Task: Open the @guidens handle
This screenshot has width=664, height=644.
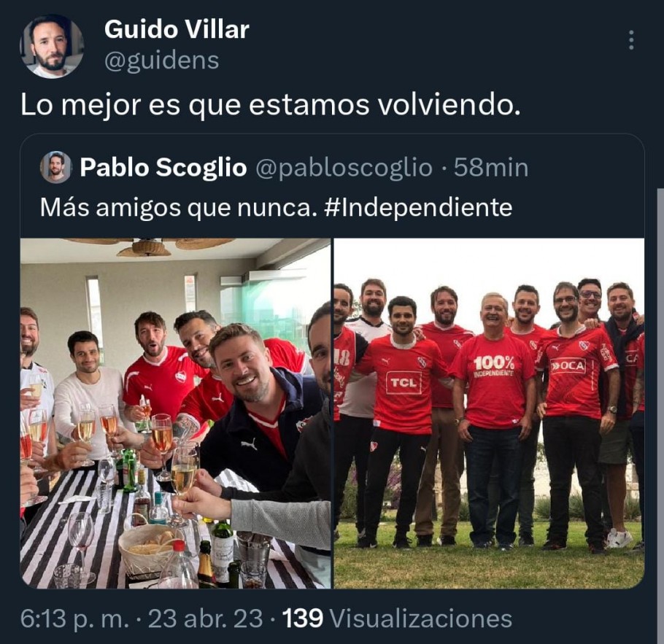Action: (161, 60)
